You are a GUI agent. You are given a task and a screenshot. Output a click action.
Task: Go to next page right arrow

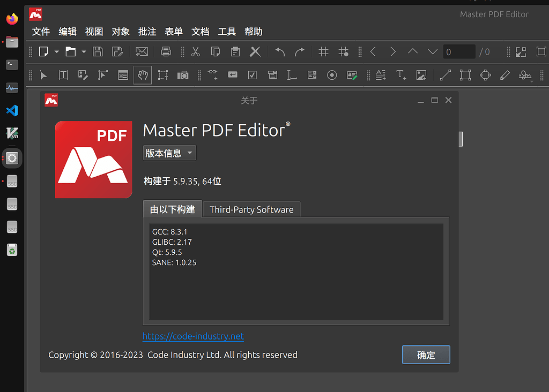tap(393, 52)
